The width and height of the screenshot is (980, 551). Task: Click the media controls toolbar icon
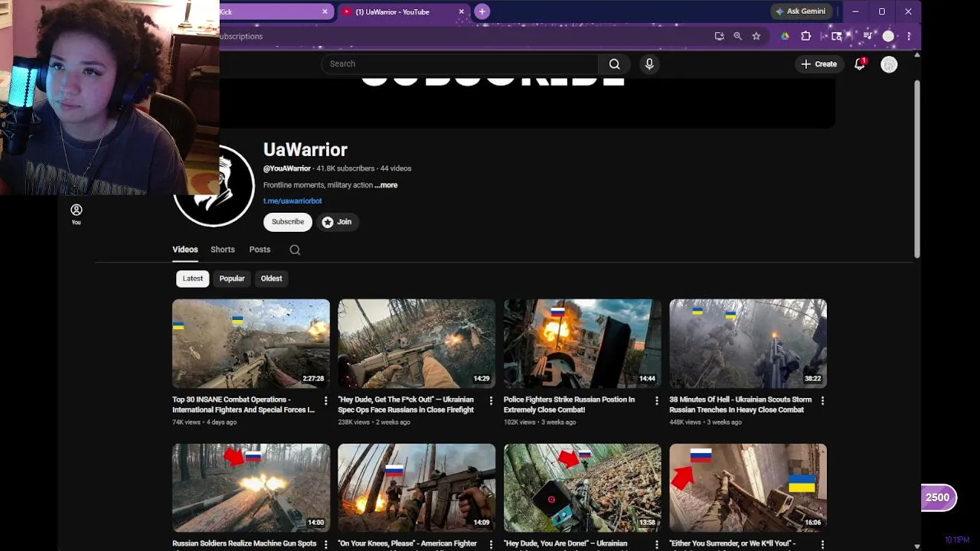(x=867, y=36)
